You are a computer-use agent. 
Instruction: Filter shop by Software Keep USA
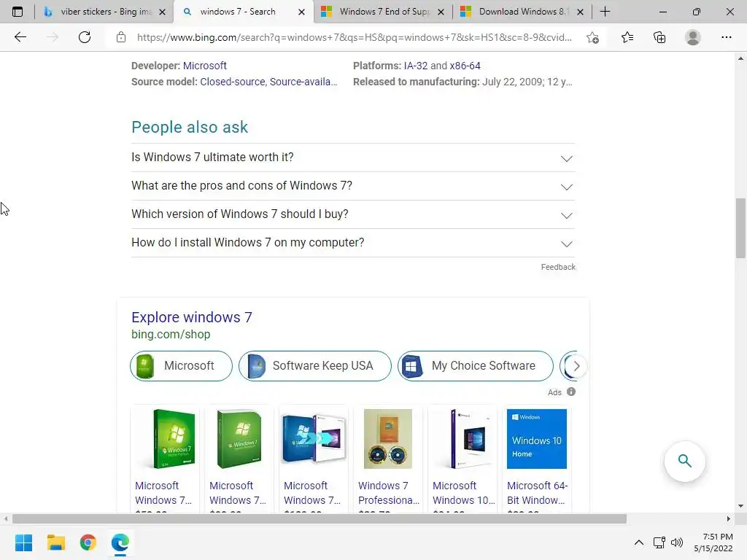coord(315,366)
